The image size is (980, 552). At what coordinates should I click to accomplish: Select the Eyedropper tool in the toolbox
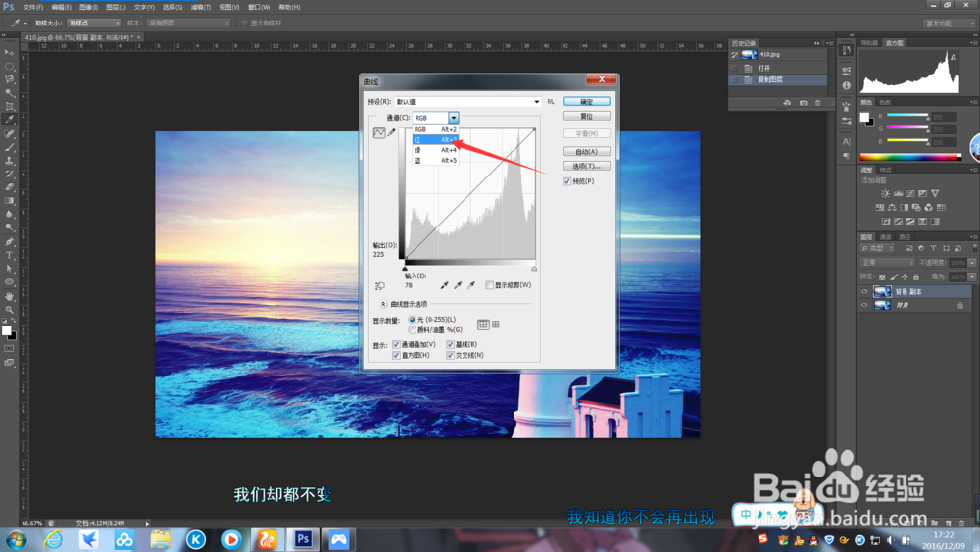[x=10, y=120]
